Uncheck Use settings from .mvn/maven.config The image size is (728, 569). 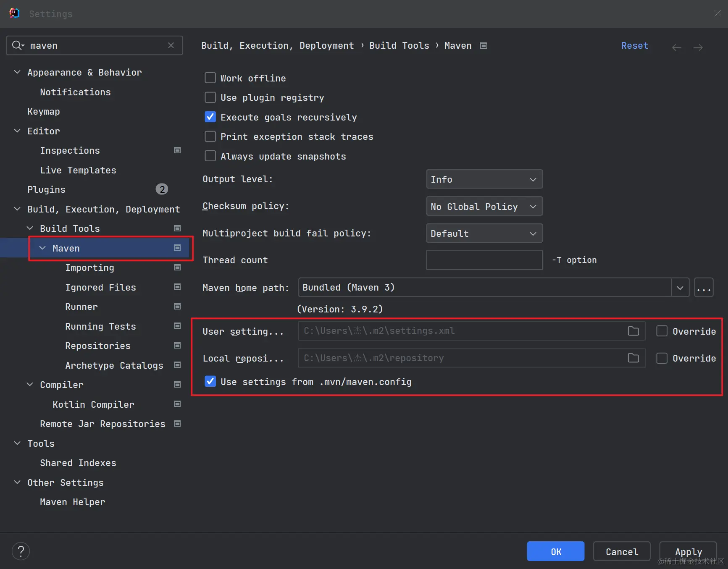click(210, 381)
